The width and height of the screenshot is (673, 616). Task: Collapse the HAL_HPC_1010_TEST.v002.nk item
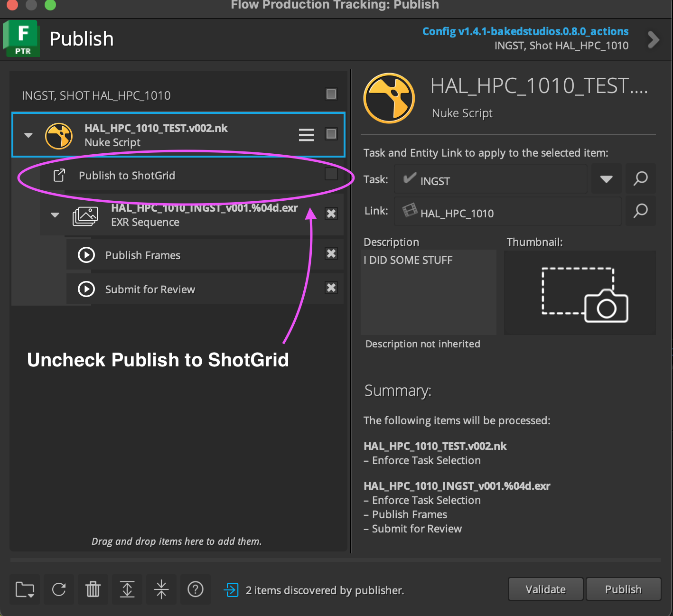point(28,135)
